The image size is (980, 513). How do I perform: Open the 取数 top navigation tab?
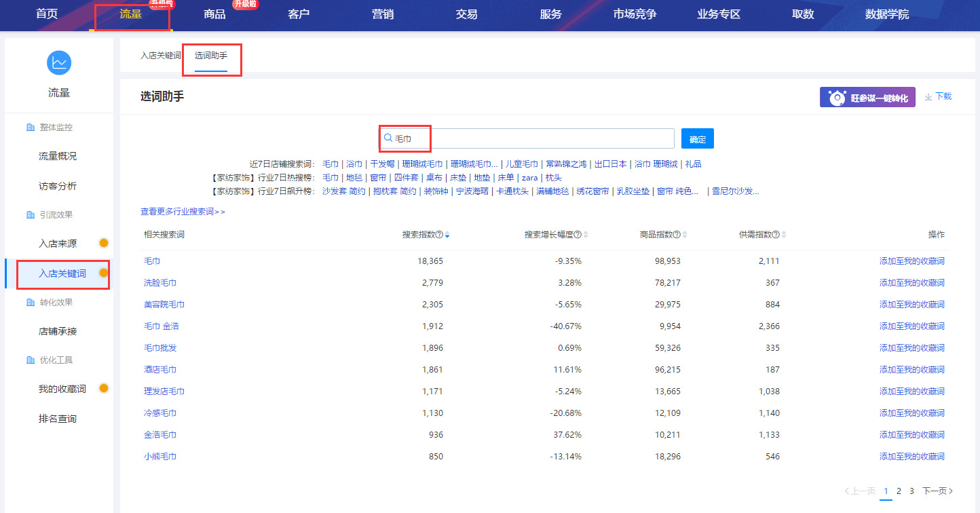[803, 14]
